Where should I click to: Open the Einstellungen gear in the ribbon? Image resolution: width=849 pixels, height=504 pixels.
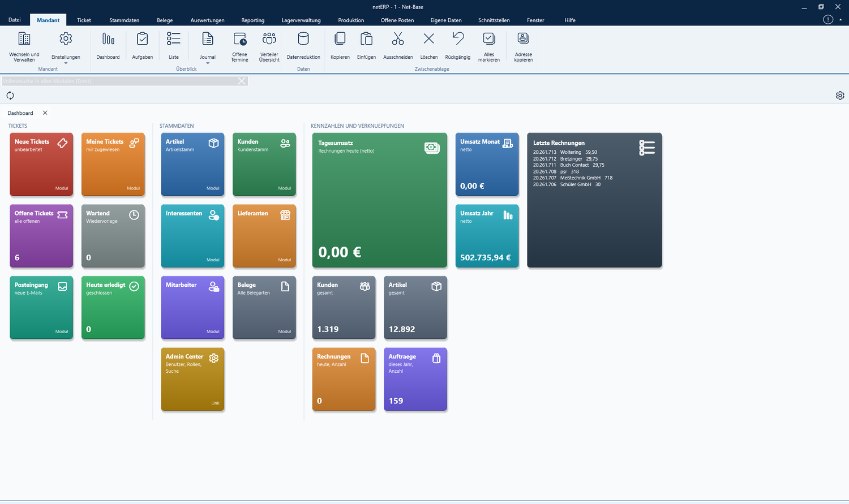click(x=66, y=39)
